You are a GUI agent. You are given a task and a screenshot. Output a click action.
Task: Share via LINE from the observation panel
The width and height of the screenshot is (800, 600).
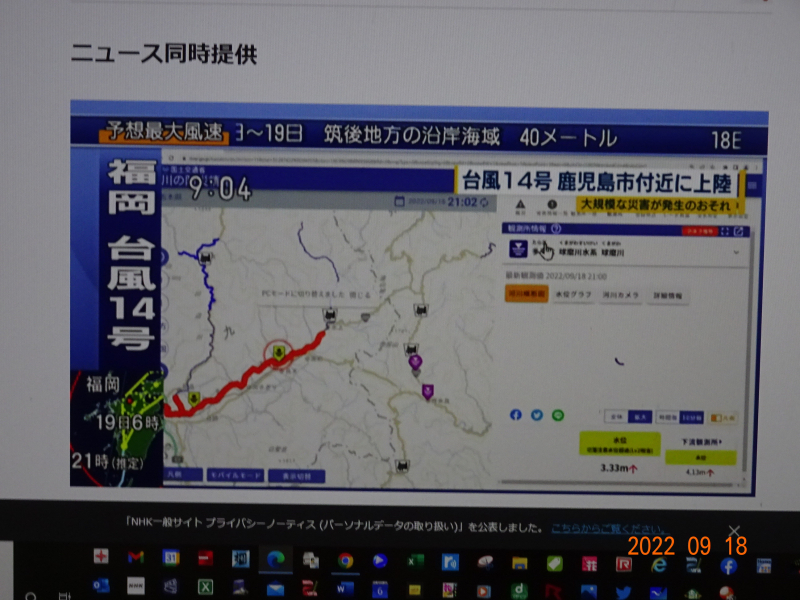[558, 416]
